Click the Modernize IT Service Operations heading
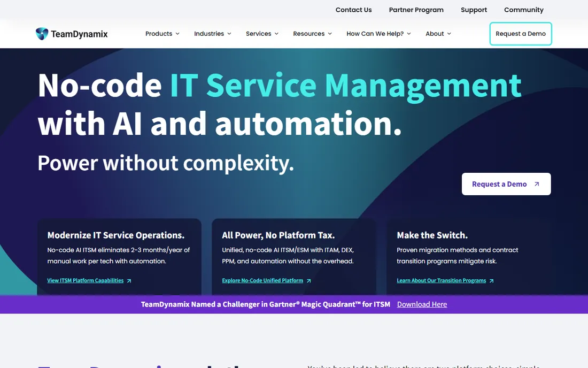Image resolution: width=588 pixels, height=368 pixels. point(116,235)
